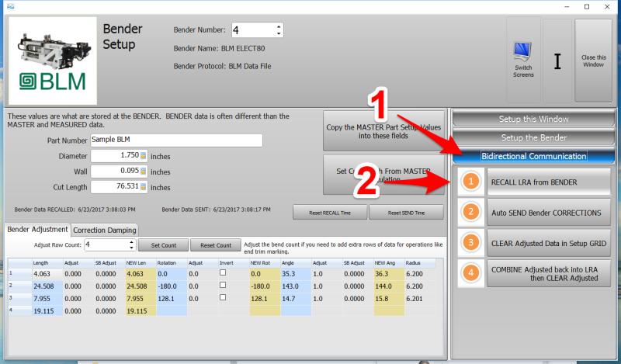621x364 pixels.
Task: Click the Cut Length value field
Action: (119, 186)
